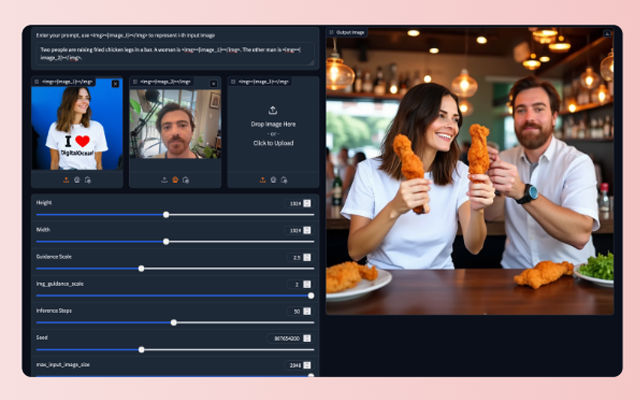
Task: Click the Seed stepper arrows
Action: coord(307,338)
